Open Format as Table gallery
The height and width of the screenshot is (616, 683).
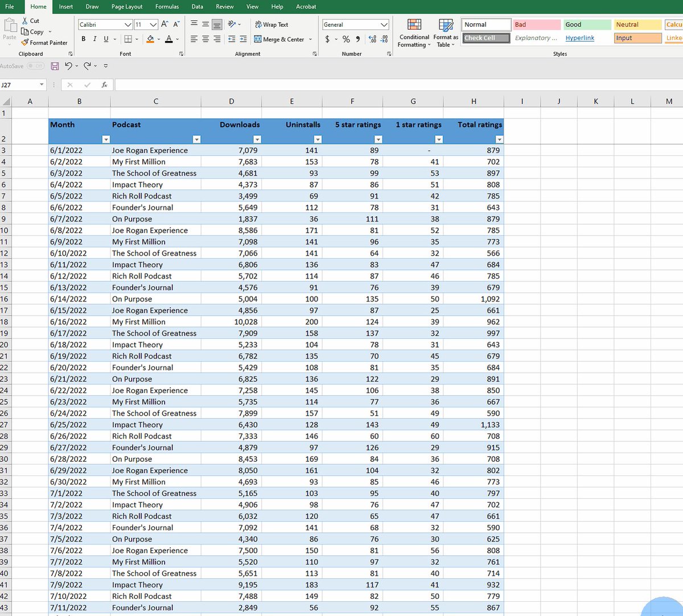446,33
